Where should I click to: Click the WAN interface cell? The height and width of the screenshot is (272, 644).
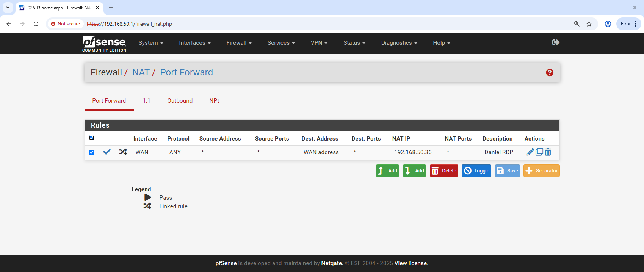pos(142,152)
